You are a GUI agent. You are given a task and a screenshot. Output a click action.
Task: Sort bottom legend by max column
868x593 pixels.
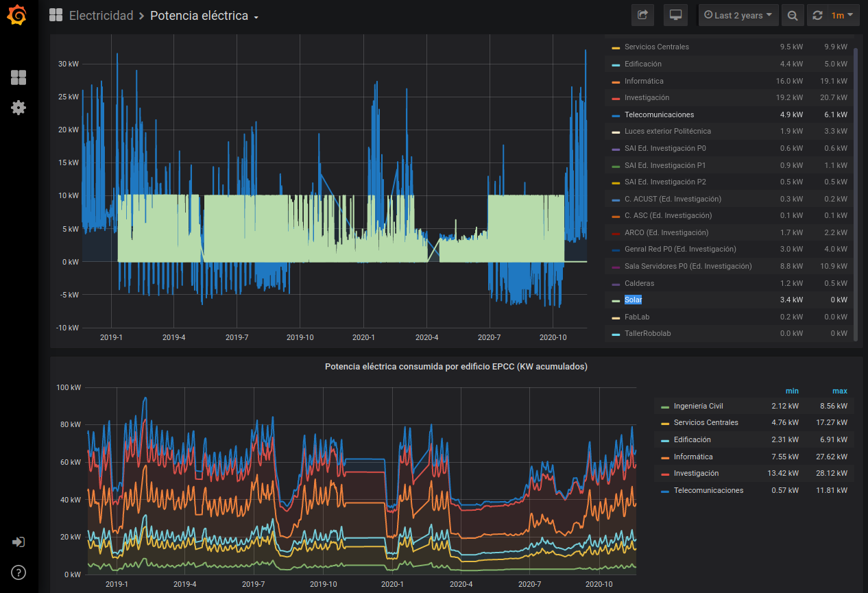pyautogui.click(x=839, y=391)
